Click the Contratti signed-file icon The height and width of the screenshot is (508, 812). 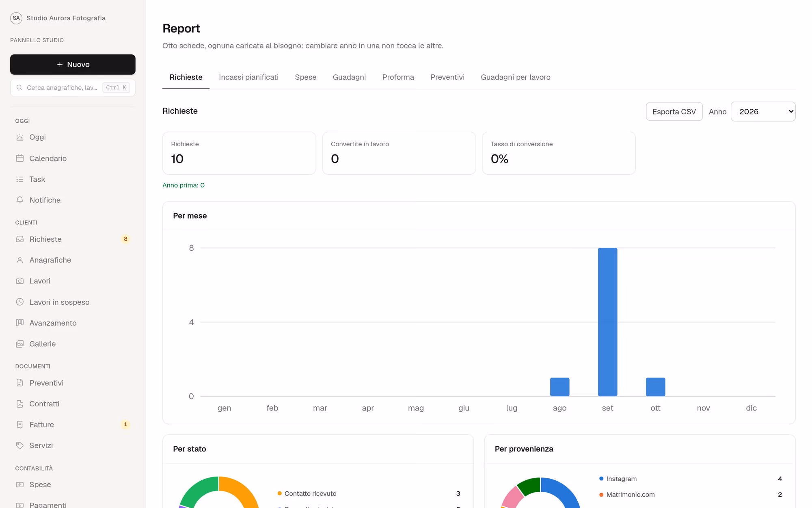pyautogui.click(x=19, y=404)
